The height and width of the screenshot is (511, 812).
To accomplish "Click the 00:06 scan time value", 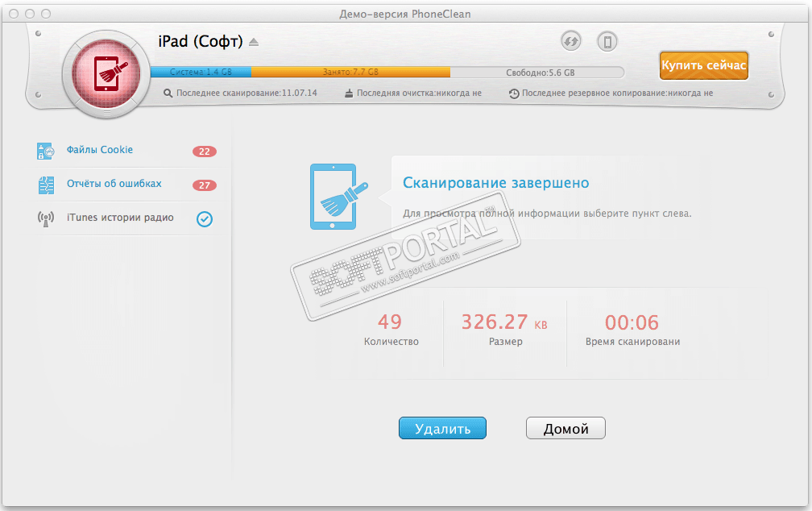I will (632, 322).
